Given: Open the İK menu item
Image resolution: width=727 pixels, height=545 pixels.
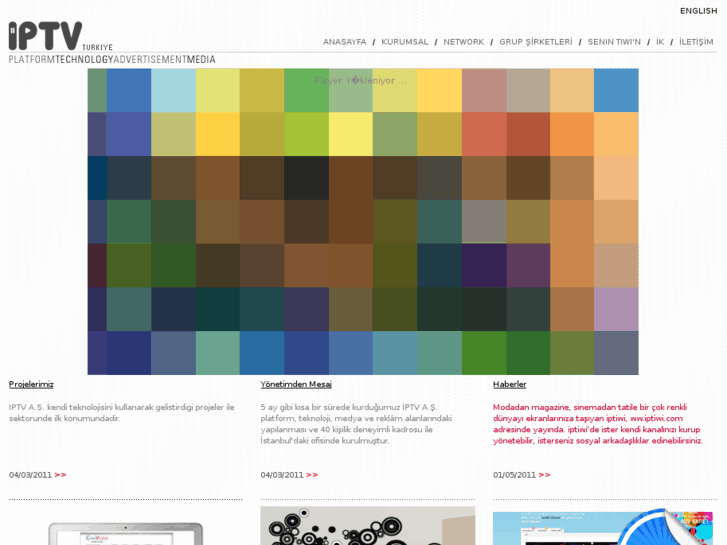Looking at the screenshot, I should coord(660,42).
